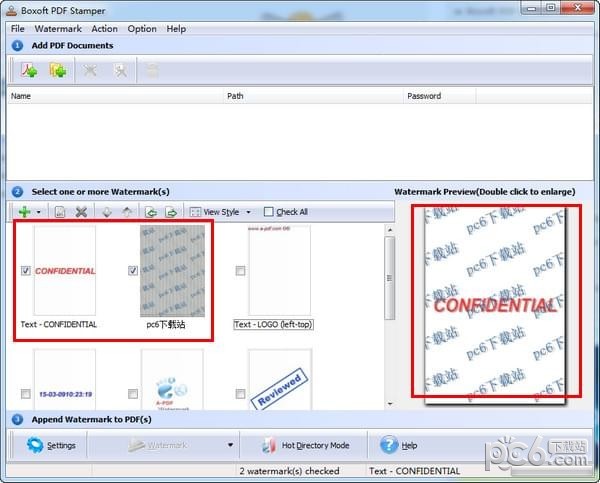The width and height of the screenshot is (600, 483).
Task: Click the blue question mark Help icon
Action: pos(389,445)
